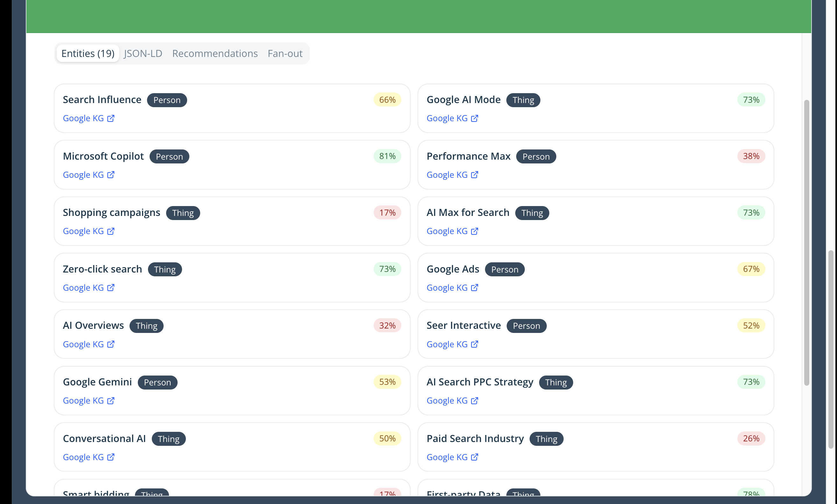Open the Google KG link for Paid Search Industry
The width and height of the screenshot is (837, 504).
[453, 457]
